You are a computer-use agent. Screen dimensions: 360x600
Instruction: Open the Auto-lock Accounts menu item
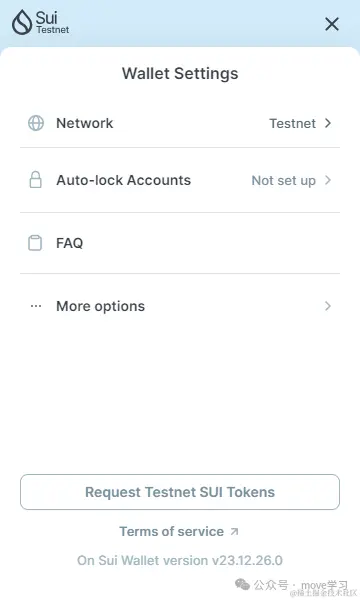click(x=180, y=180)
